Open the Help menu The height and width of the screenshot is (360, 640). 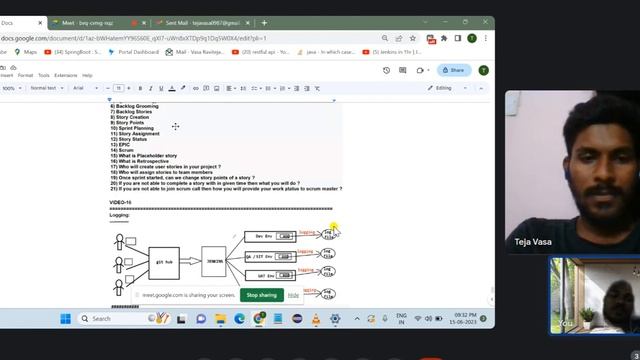87,76
